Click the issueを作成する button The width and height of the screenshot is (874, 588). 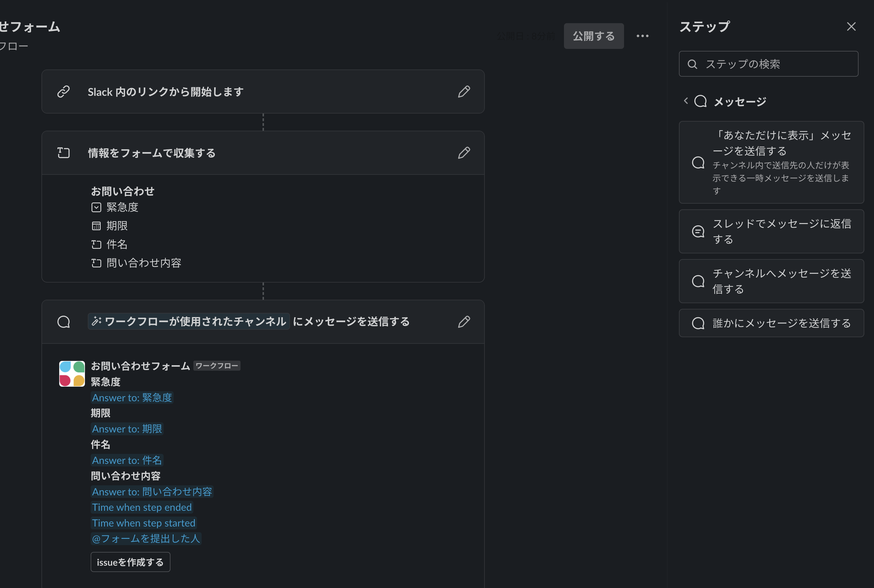[130, 562]
